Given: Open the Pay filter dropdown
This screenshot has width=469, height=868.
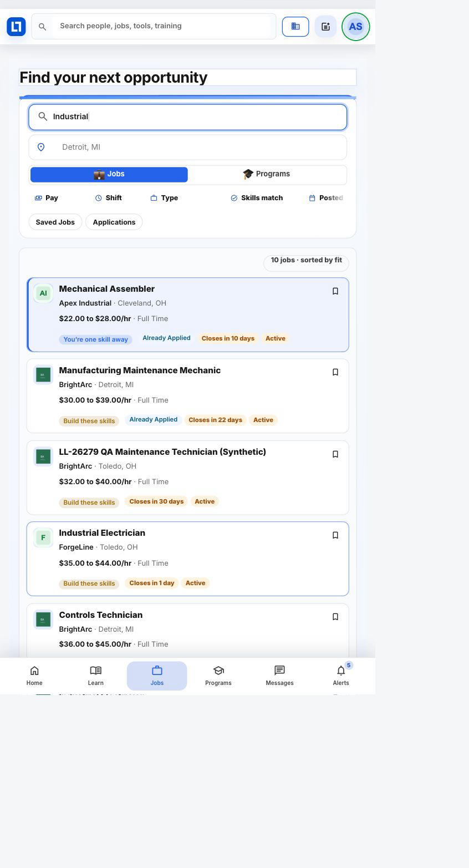Looking at the screenshot, I should 47,198.
